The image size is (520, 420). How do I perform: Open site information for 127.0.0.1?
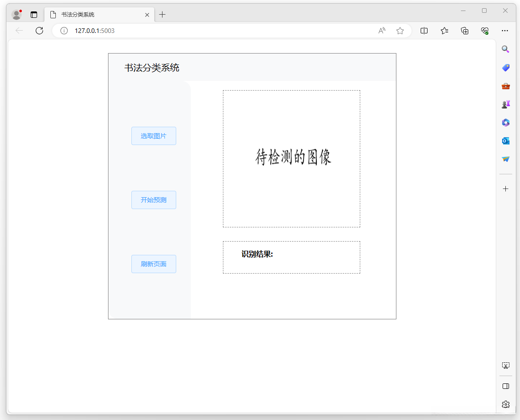click(63, 31)
